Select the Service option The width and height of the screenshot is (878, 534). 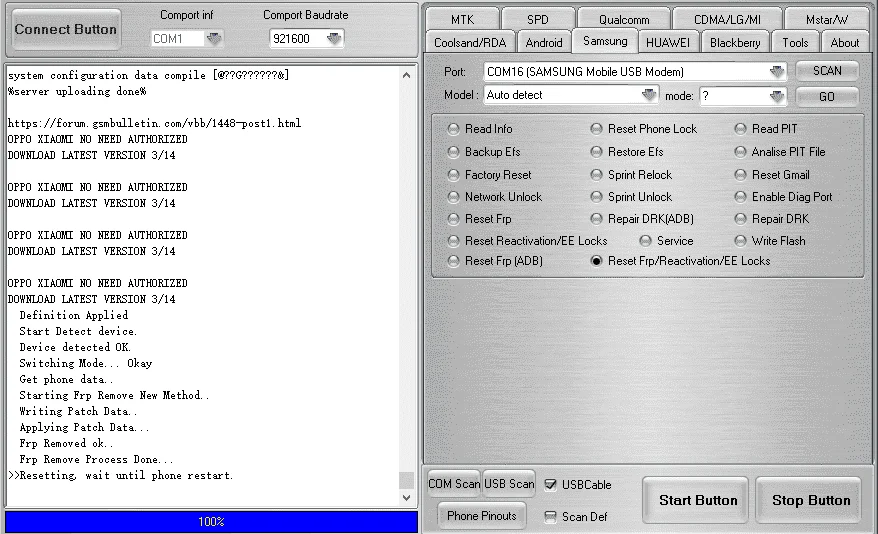coord(666,241)
